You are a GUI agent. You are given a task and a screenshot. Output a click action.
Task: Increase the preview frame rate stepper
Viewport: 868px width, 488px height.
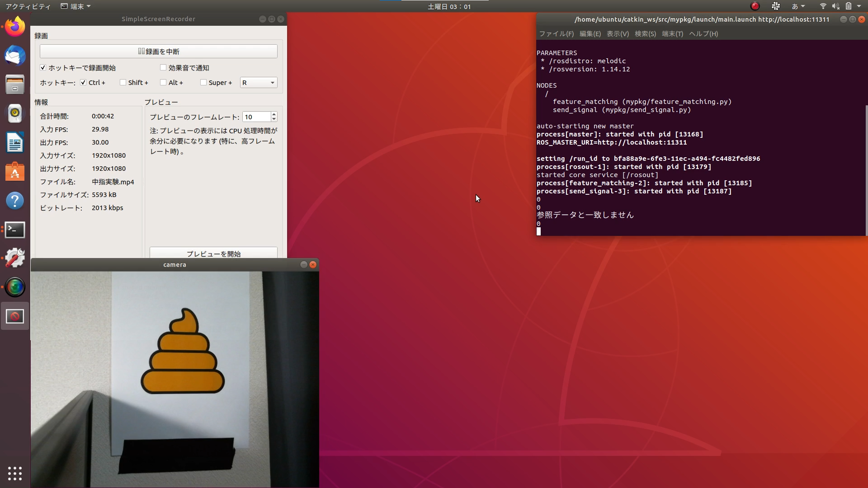(x=274, y=114)
